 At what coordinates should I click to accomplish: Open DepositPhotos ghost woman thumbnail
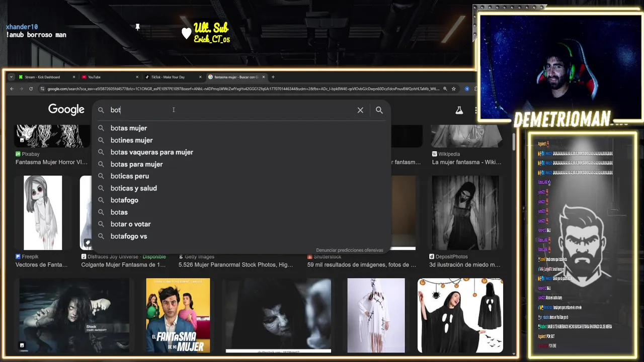[x=465, y=213]
